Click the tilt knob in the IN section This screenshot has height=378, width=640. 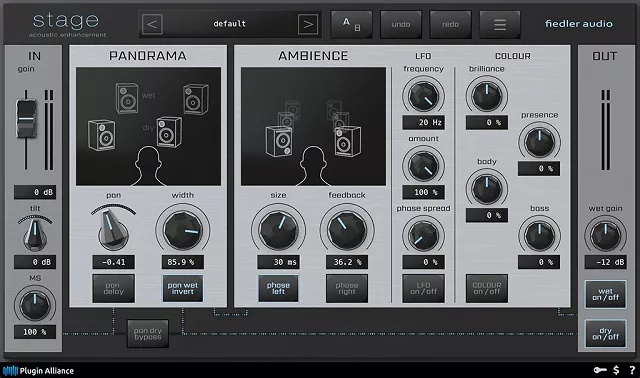(x=35, y=235)
